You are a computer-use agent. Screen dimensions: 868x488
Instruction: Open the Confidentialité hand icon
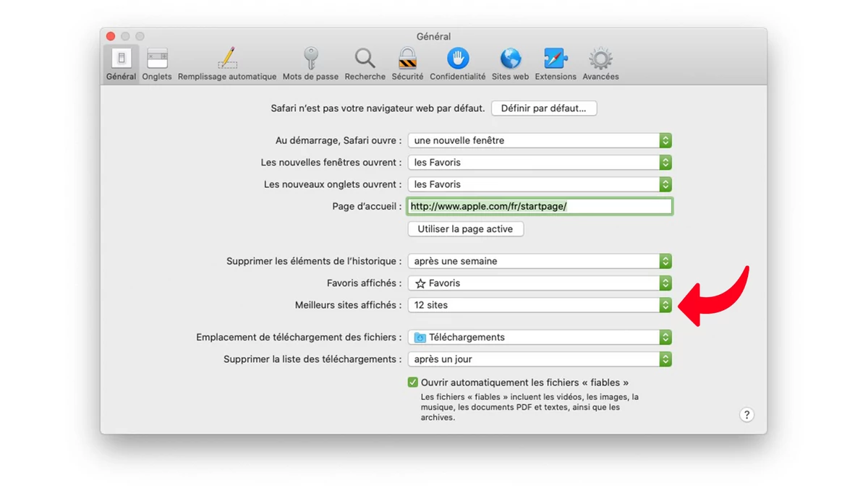click(x=457, y=58)
